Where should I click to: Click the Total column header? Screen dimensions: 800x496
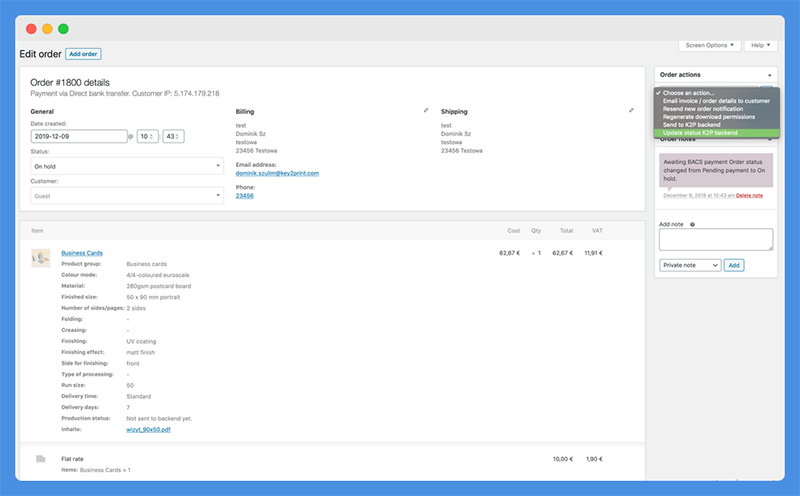566,231
